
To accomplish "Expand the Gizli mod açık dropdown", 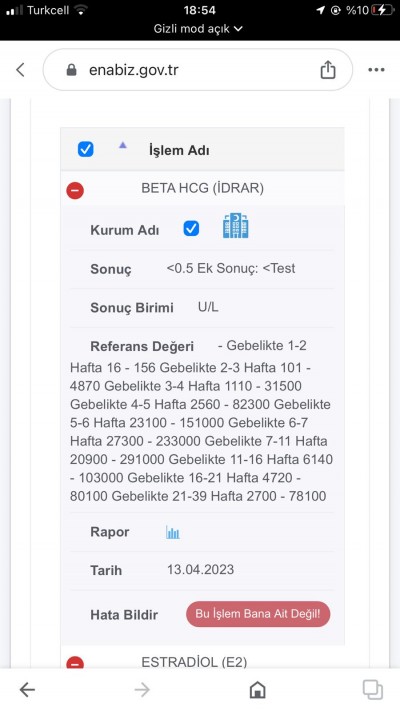I will (x=198, y=29).
